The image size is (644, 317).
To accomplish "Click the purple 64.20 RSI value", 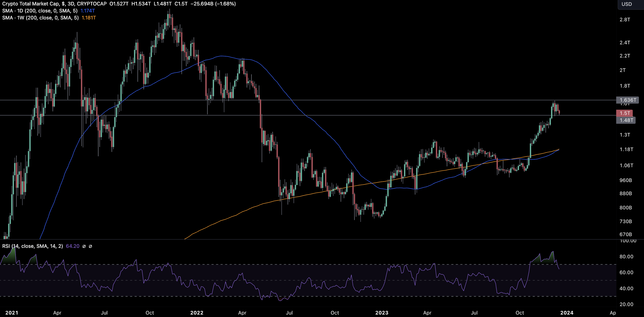I will [72, 246].
